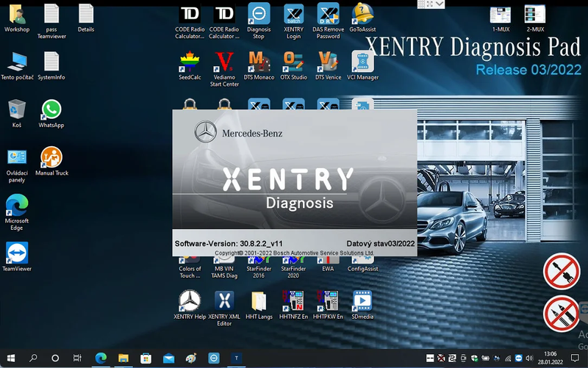Open HHTNFZ En shortcut
The height and width of the screenshot is (368, 588).
(293, 305)
